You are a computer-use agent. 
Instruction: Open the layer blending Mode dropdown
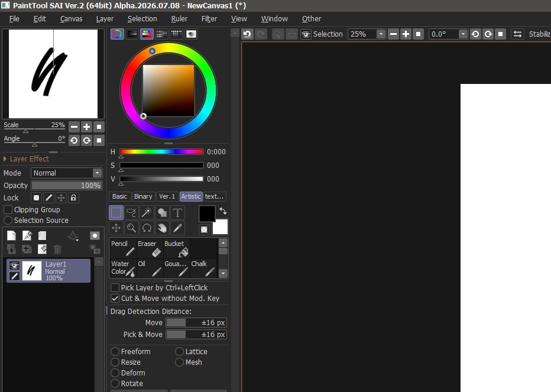coord(67,173)
